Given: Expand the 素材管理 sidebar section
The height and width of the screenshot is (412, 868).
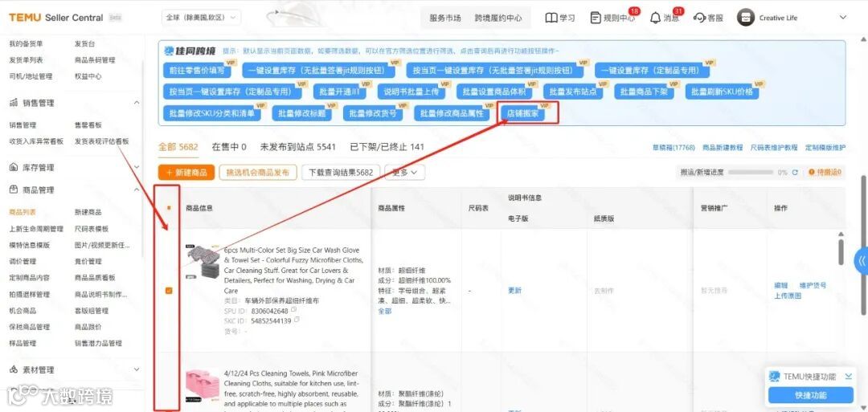Looking at the screenshot, I should point(137,369).
